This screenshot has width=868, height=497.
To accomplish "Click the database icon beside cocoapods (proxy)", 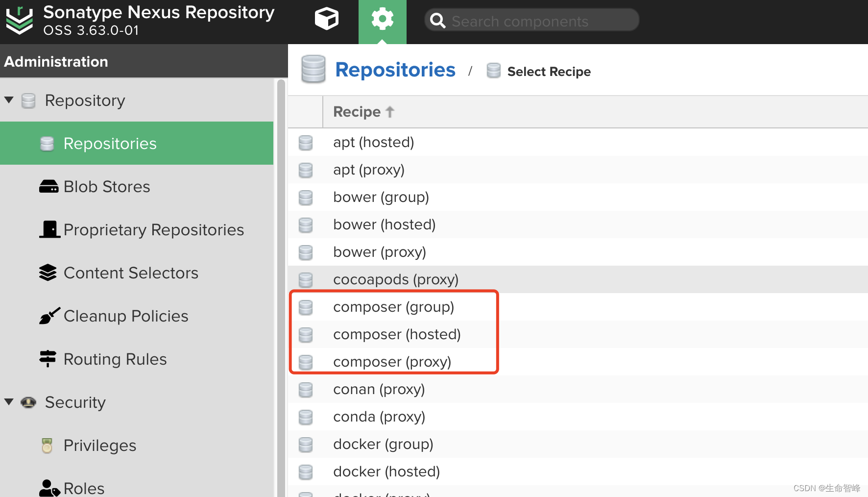I will coord(306,280).
